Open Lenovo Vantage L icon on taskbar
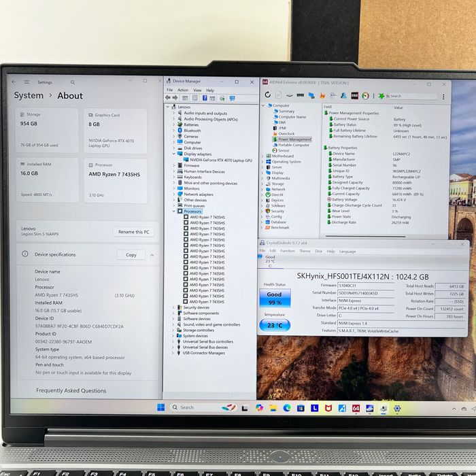 (x=314, y=408)
